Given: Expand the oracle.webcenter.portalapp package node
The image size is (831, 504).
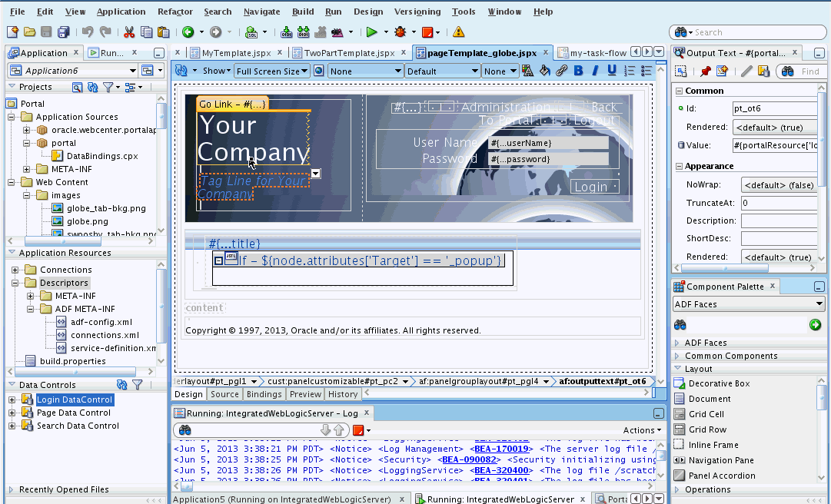Looking at the screenshot, I should (x=26, y=130).
